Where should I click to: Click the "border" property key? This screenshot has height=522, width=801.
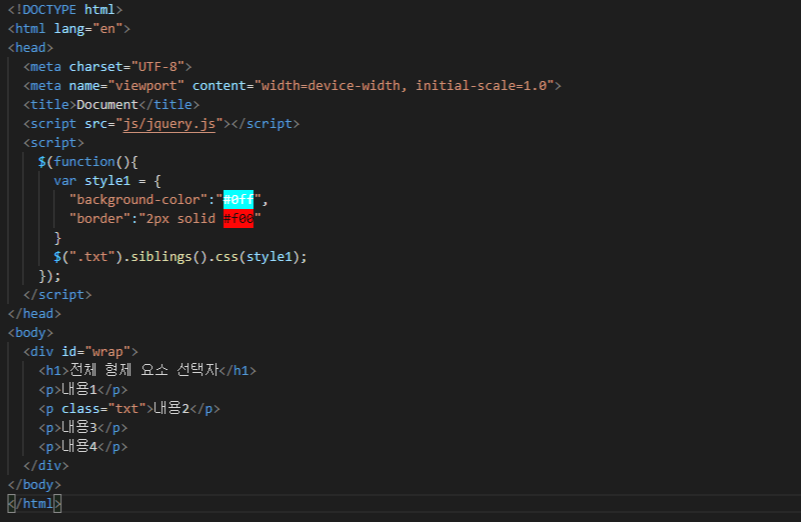pos(100,219)
